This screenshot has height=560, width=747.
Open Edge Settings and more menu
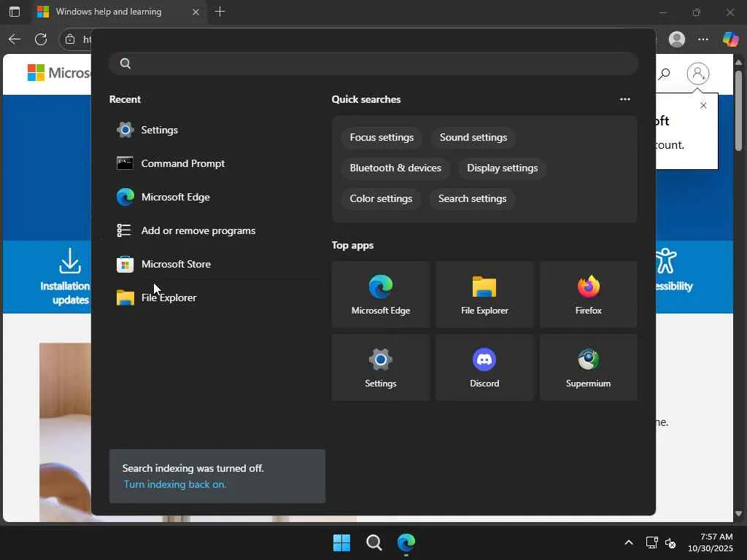pyautogui.click(x=703, y=39)
